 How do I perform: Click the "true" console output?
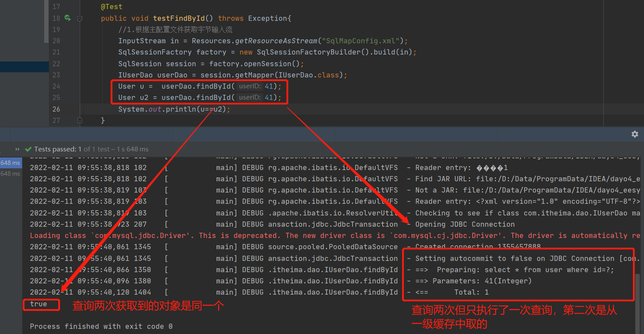coord(39,304)
